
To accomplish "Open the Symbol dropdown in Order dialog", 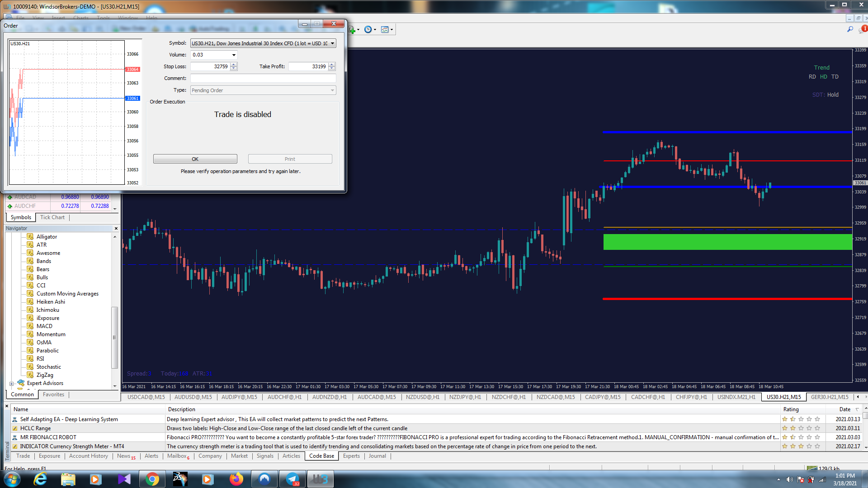I will tap(332, 44).
